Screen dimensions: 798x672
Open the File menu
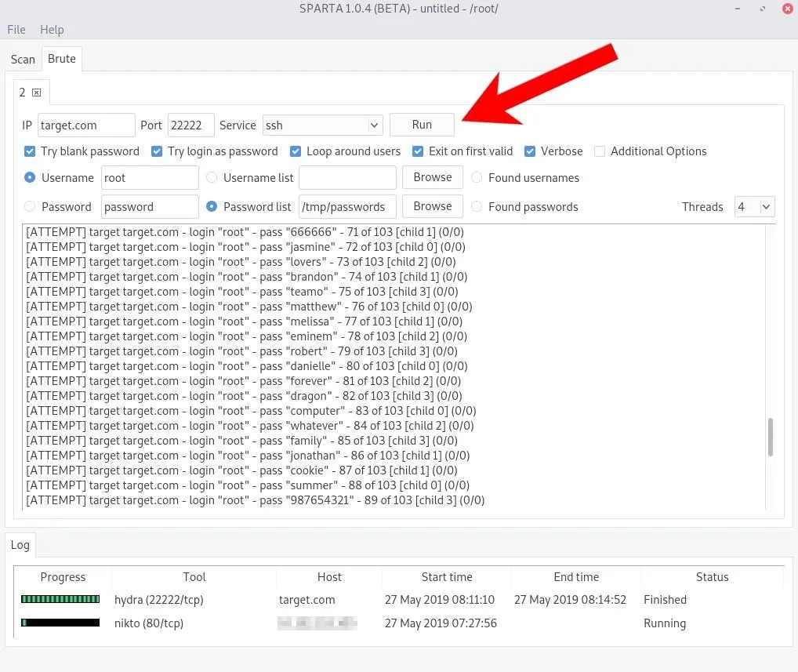(x=16, y=30)
